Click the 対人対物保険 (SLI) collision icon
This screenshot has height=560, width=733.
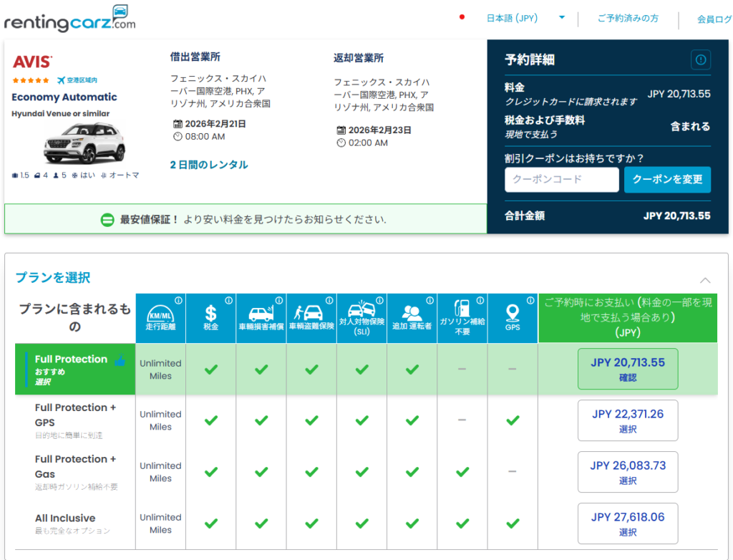[361, 309]
